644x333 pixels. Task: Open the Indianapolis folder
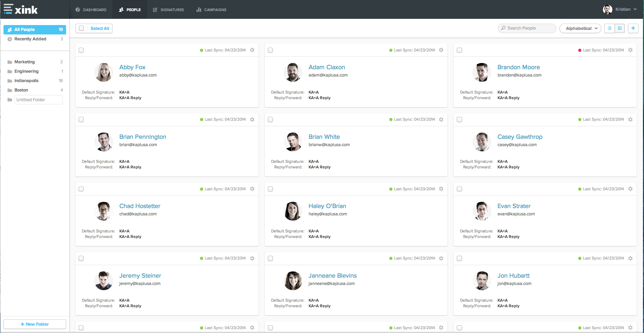[35, 81]
